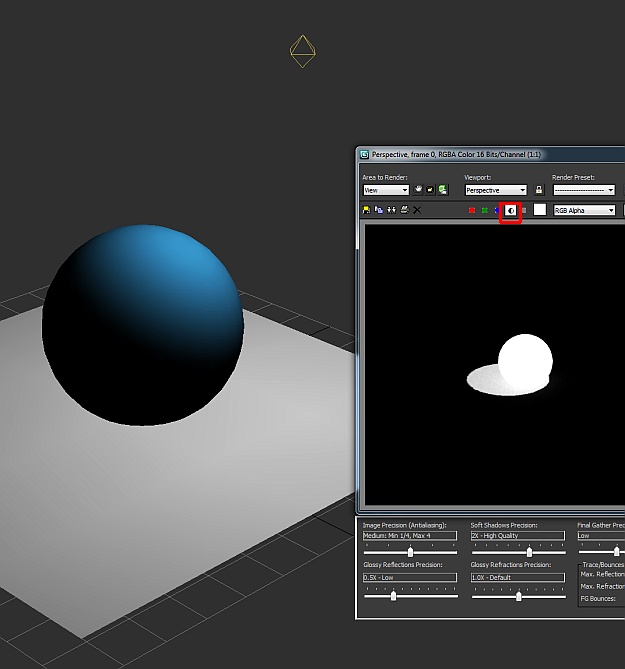The width and height of the screenshot is (625, 669).
Task: Click the Edit Region icon
Action: pos(418,189)
